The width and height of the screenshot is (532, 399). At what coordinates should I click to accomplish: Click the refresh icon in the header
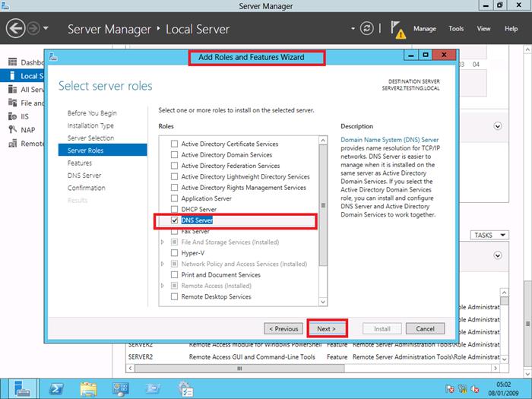pos(367,29)
